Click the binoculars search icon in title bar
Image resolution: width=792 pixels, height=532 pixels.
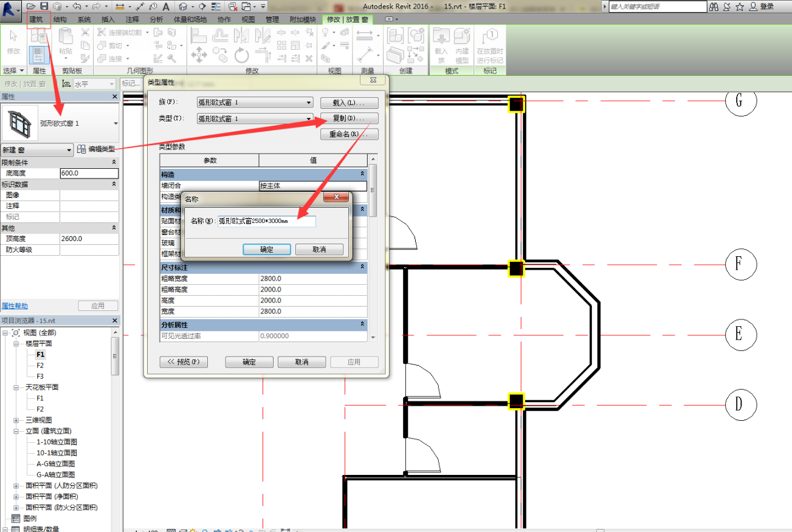714,6
